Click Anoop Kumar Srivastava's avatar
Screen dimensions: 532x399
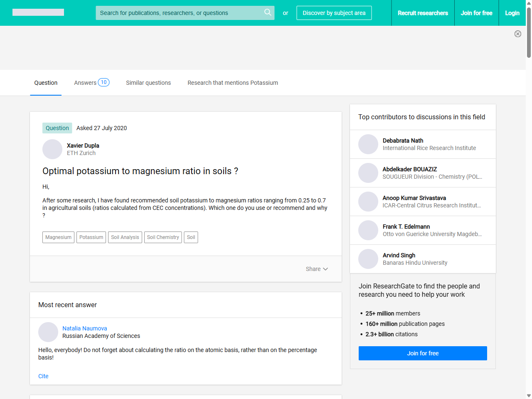pos(368,202)
